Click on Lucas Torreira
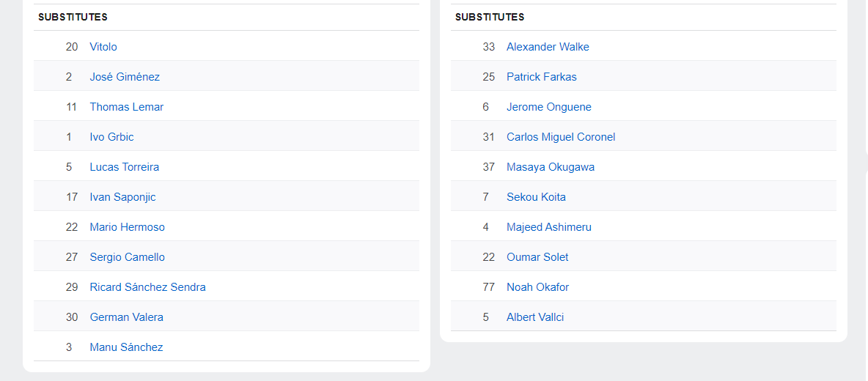The height and width of the screenshot is (381, 868). click(125, 167)
